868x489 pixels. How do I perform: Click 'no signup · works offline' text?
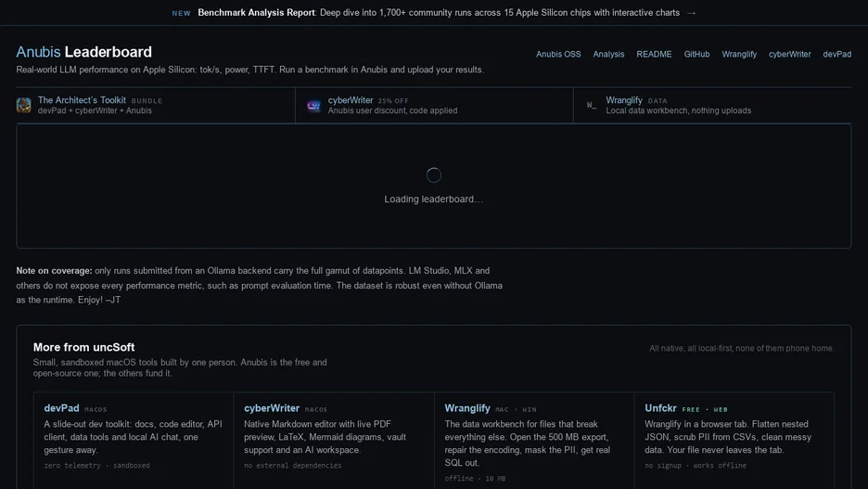point(696,466)
